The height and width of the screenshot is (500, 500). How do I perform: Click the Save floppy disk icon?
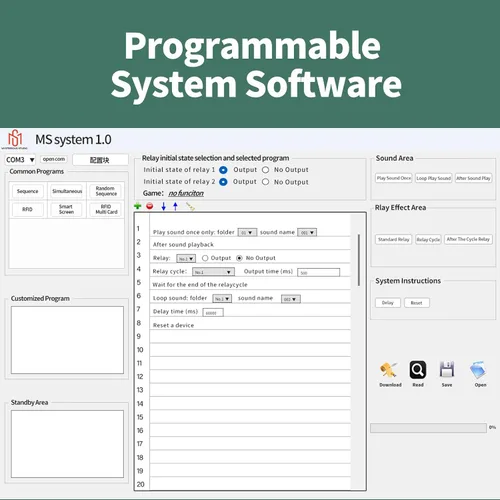coord(447,370)
